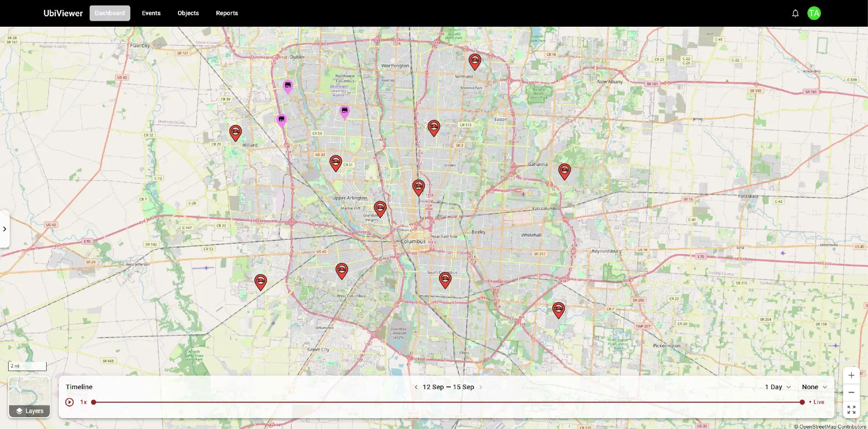The height and width of the screenshot is (429, 868).
Task: Go to previous date range
Action: coord(416,387)
